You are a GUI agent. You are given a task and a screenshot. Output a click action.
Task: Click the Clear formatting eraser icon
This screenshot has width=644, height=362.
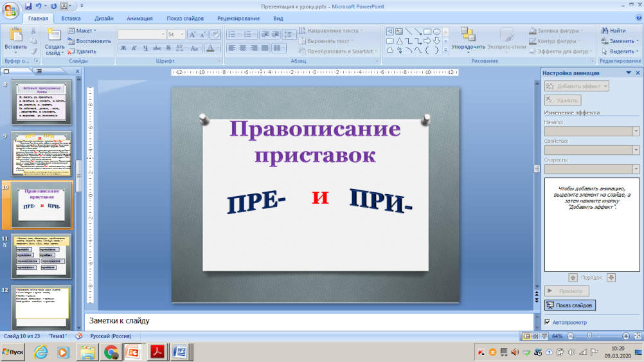pos(215,35)
